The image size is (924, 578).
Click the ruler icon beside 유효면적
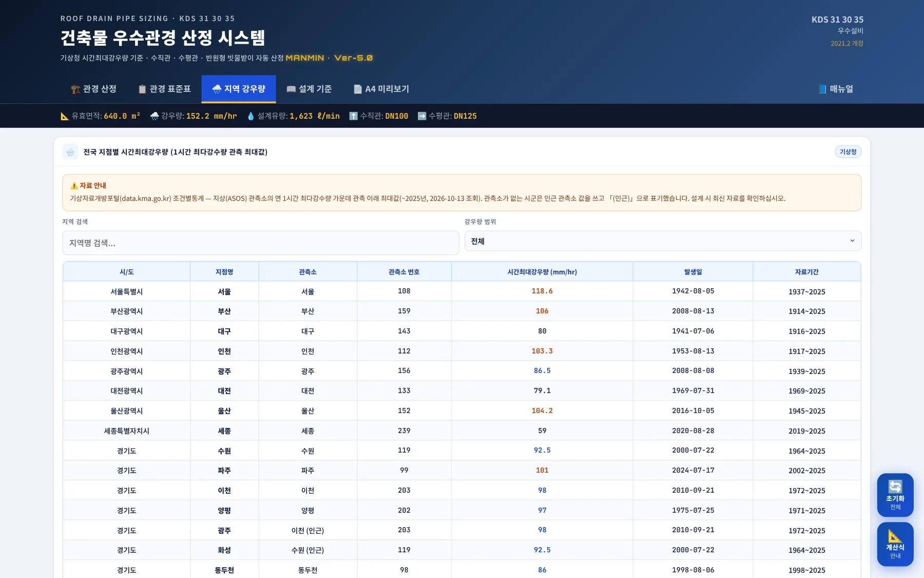point(65,116)
